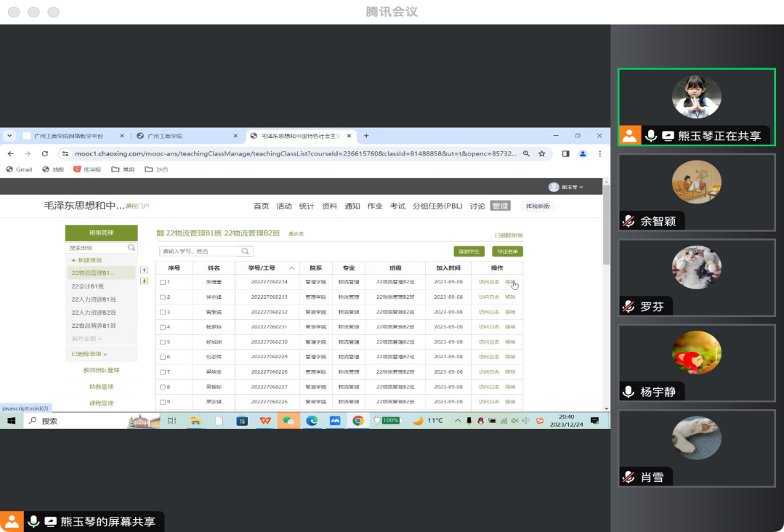Select the checkbox for row 5
The height and width of the screenshot is (532, 784).
[163, 342]
